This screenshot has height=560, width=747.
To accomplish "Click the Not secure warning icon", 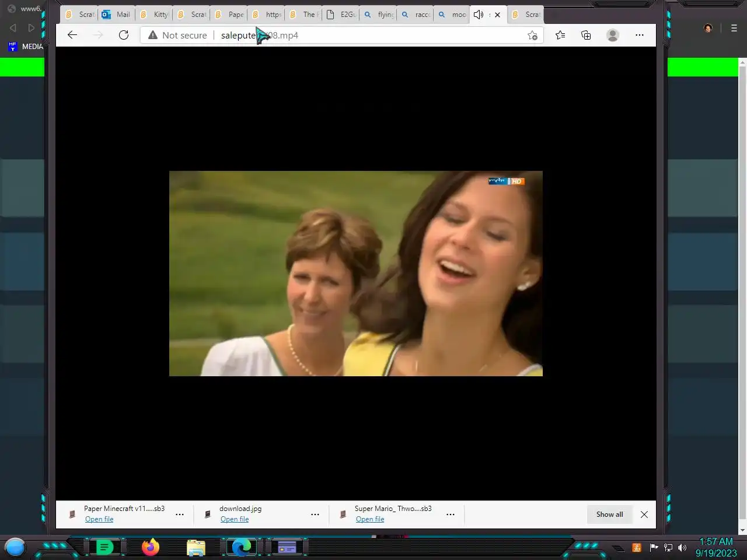I will (153, 35).
